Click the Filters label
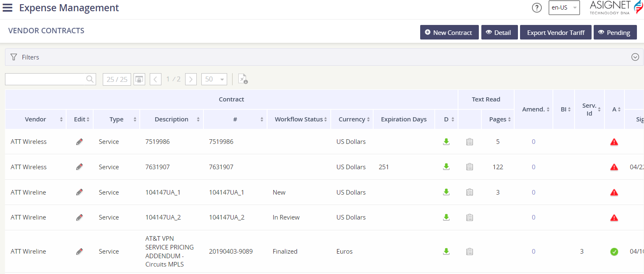The height and width of the screenshot is (274, 644). [30, 57]
